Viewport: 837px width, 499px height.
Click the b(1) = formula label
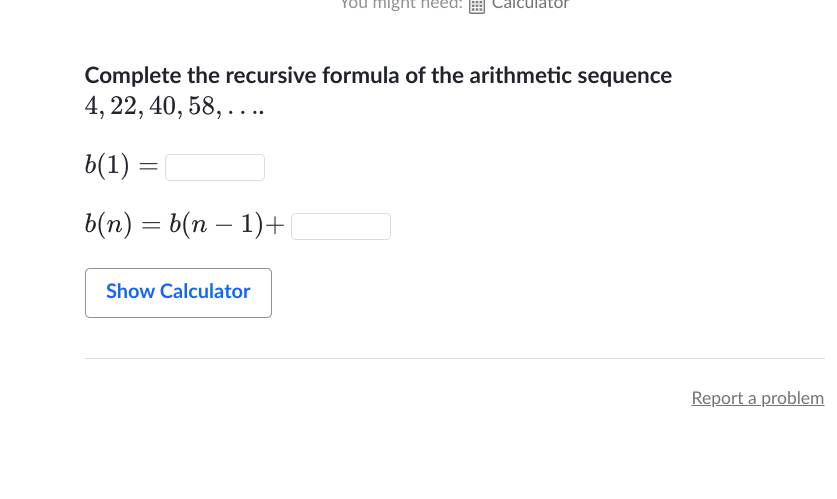[x=121, y=167]
